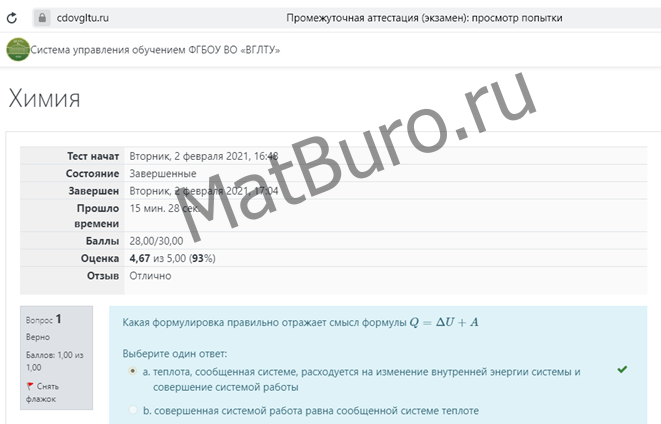
Task: Open the 'Система управления обучением' site link
Action: coord(155,51)
